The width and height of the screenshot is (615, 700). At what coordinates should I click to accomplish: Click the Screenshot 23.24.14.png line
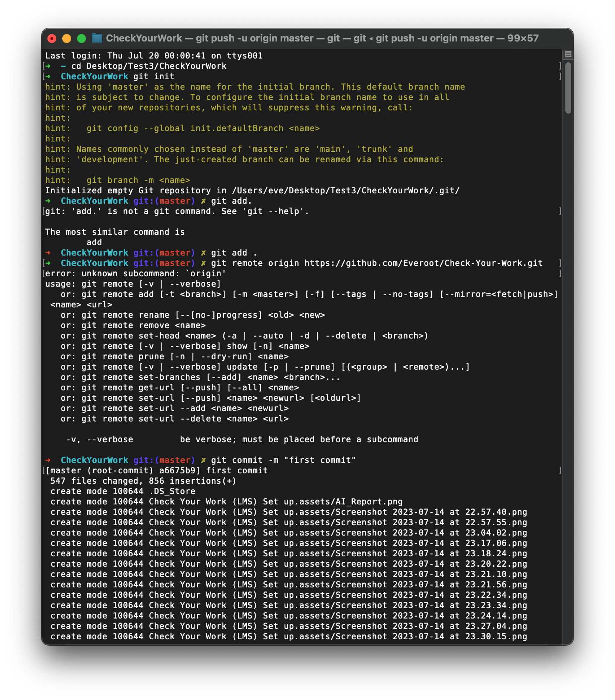(x=289, y=616)
